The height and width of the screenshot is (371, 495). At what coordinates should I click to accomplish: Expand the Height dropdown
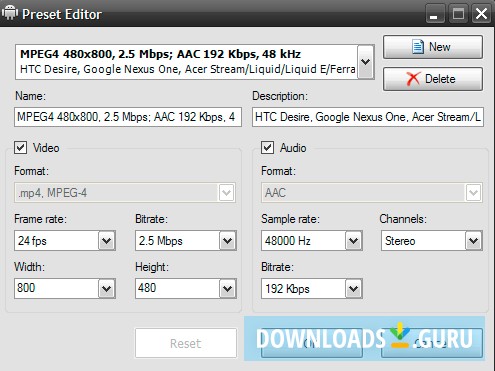click(228, 288)
